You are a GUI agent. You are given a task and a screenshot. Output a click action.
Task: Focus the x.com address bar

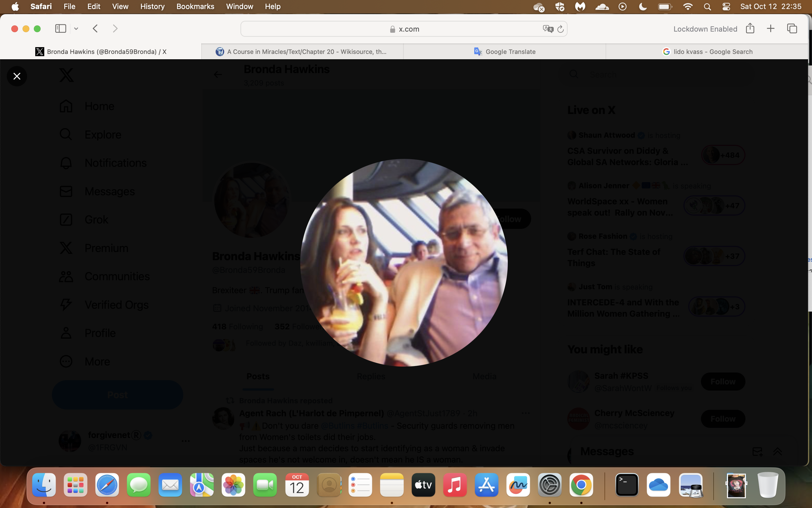pos(404,29)
